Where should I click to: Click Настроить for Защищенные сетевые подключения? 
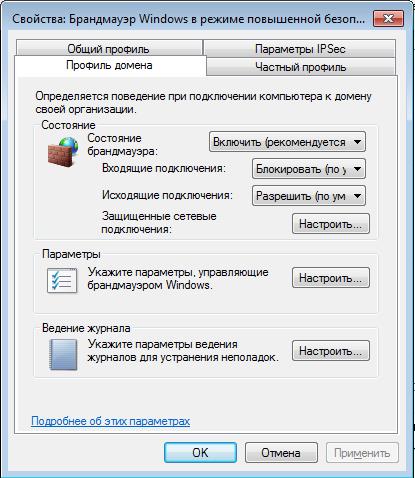(x=331, y=224)
